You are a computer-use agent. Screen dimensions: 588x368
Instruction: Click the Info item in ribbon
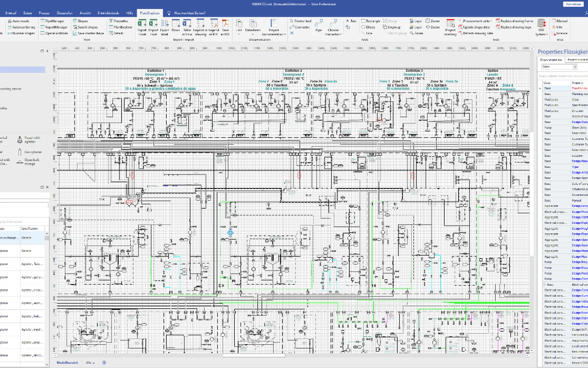click(x=557, y=27)
